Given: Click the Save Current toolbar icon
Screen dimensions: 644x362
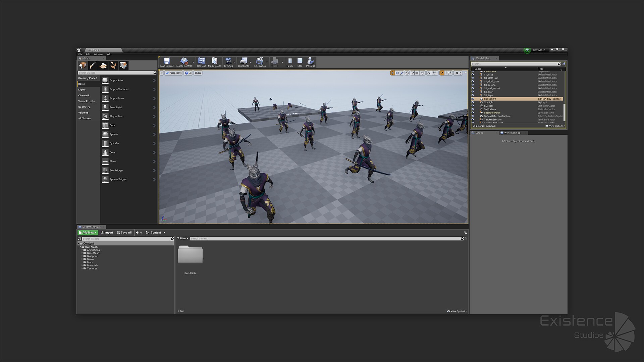Looking at the screenshot, I should [166, 62].
